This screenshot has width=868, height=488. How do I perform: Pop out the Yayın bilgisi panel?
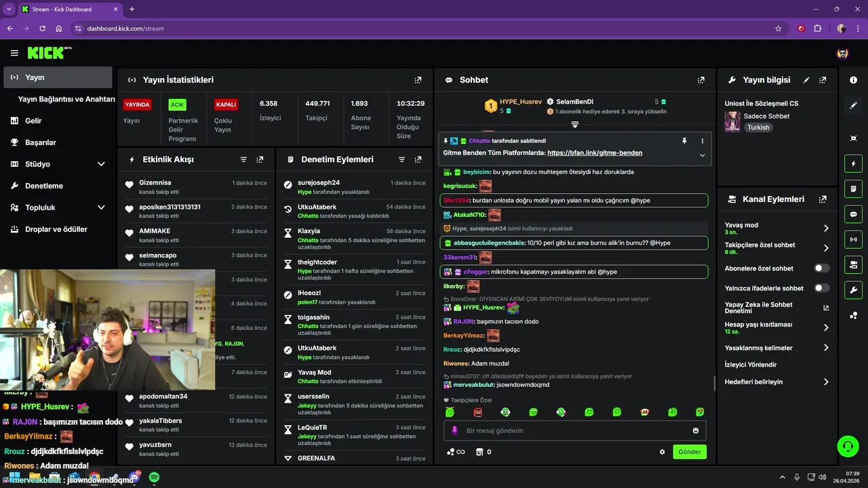pyautogui.click(x=823, y=80)
